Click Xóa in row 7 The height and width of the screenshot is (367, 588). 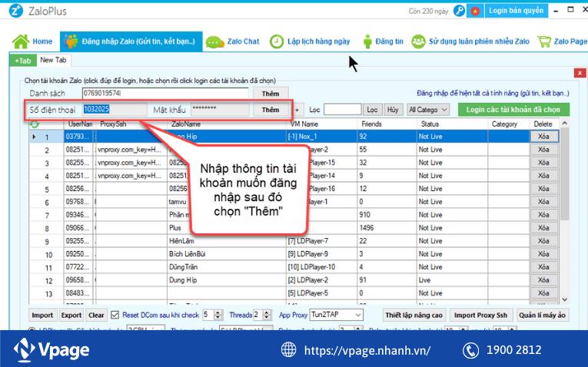pyautogui.click(x=543, y=215)
